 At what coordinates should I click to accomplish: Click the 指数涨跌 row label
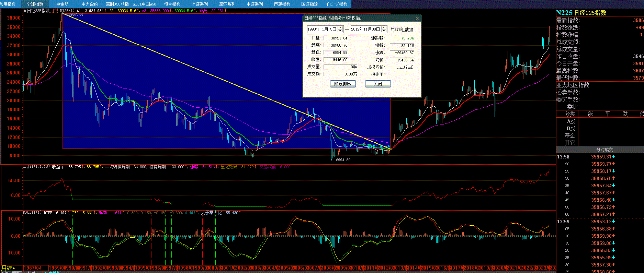click(568, 27)
